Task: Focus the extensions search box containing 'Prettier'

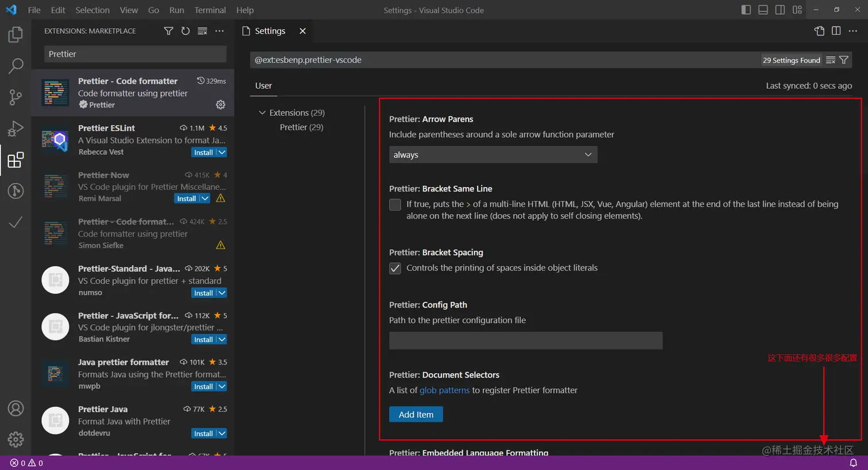Action: click(x=135, y=54)
